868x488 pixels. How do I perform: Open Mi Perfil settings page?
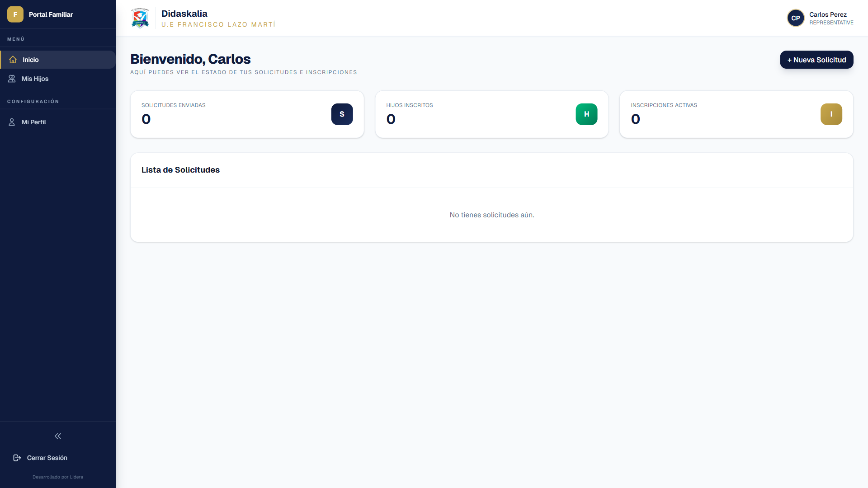tap(58, 122)
